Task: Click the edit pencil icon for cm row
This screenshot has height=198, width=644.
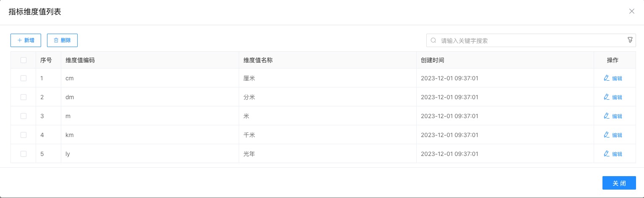Action: click(x=606, y=78)
